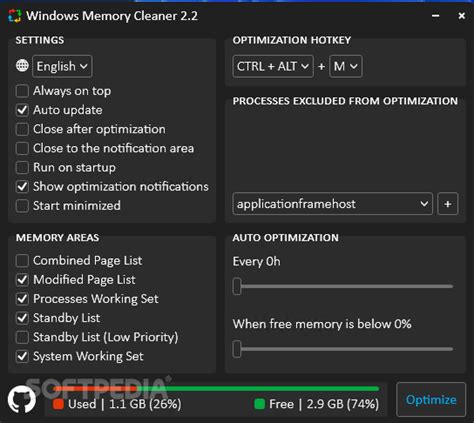Expand the applicationframehost process dropdown

(333, 204)
